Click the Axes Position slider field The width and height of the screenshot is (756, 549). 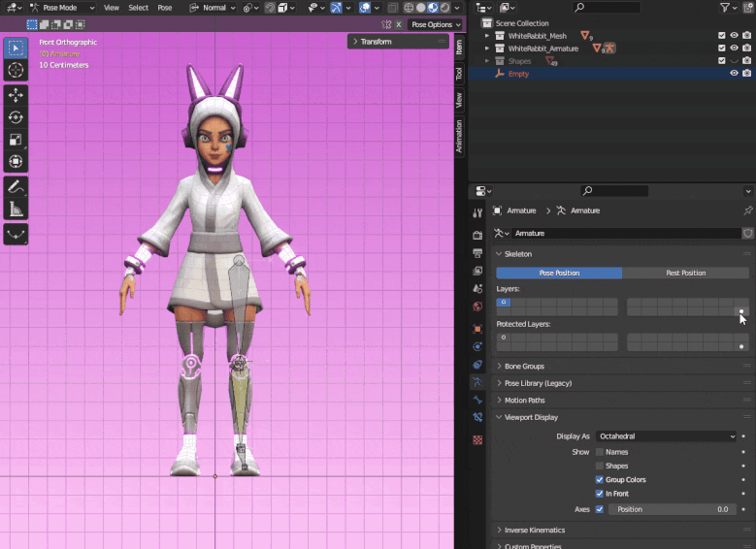coord(670,509)
